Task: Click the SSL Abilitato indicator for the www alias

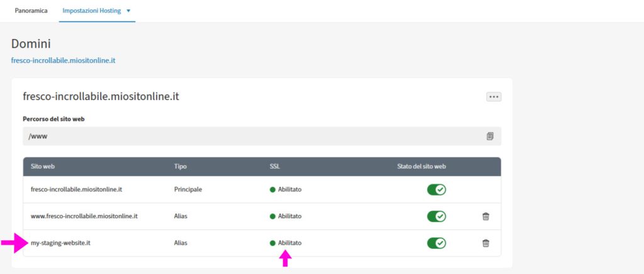Action: (286, 216)
